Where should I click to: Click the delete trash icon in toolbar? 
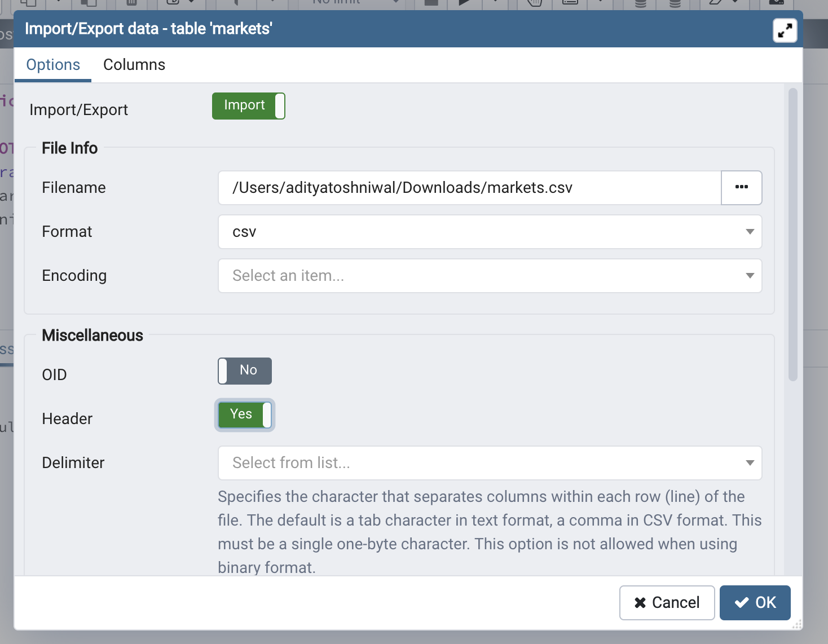131,3
